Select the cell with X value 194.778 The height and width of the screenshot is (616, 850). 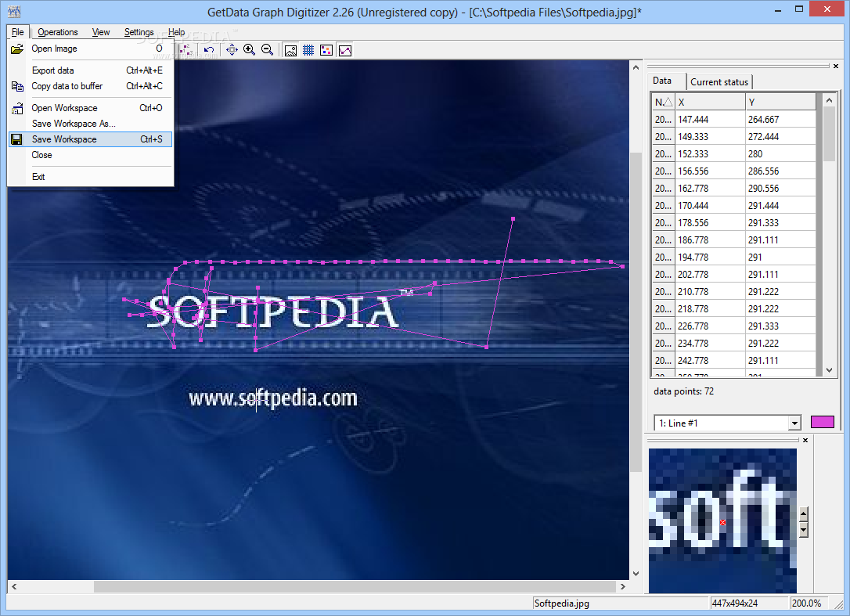(x=710, y=257)
